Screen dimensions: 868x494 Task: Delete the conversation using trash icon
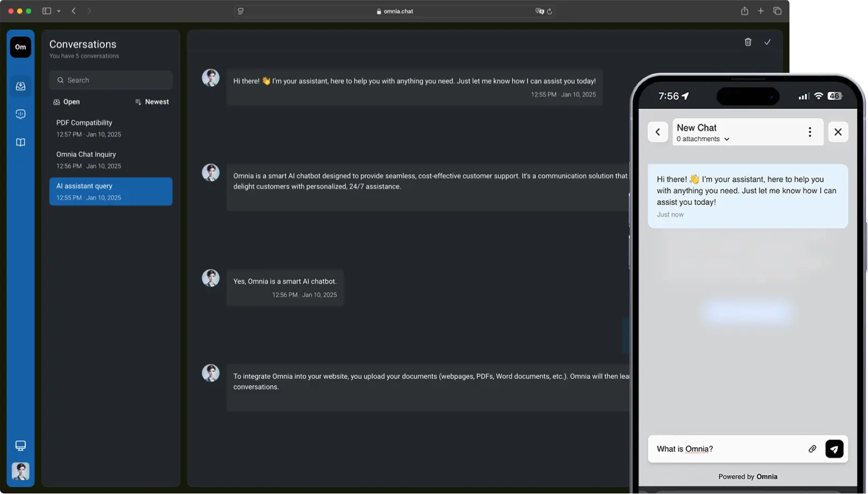(x=748, y=42)
